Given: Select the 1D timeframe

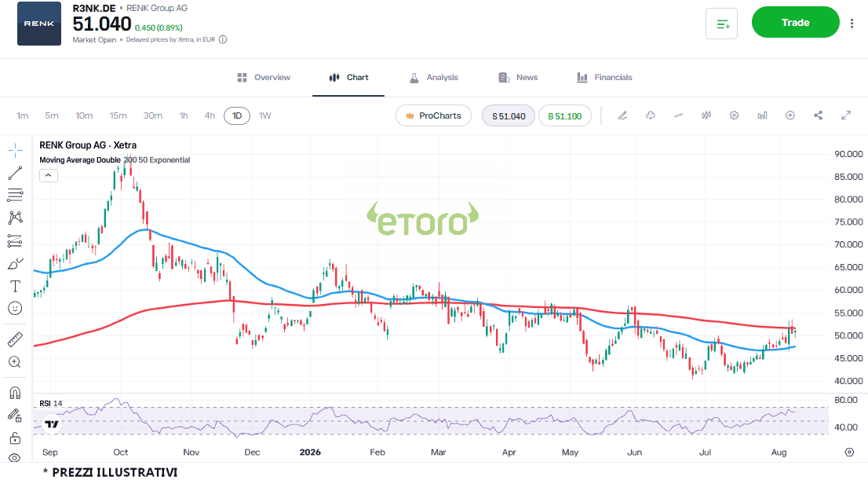Looking at the screenshot, I should coord(237,115).
